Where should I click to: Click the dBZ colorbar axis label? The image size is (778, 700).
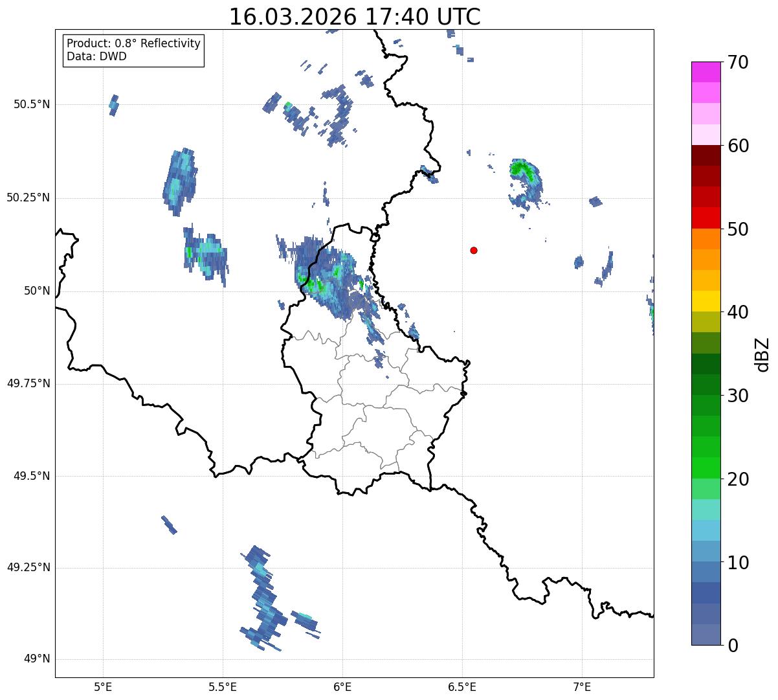pos(763,354)
